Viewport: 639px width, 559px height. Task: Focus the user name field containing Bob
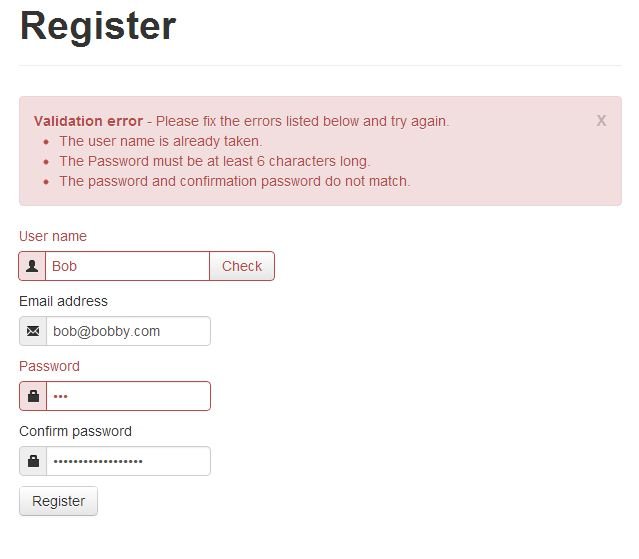[127, 266]
